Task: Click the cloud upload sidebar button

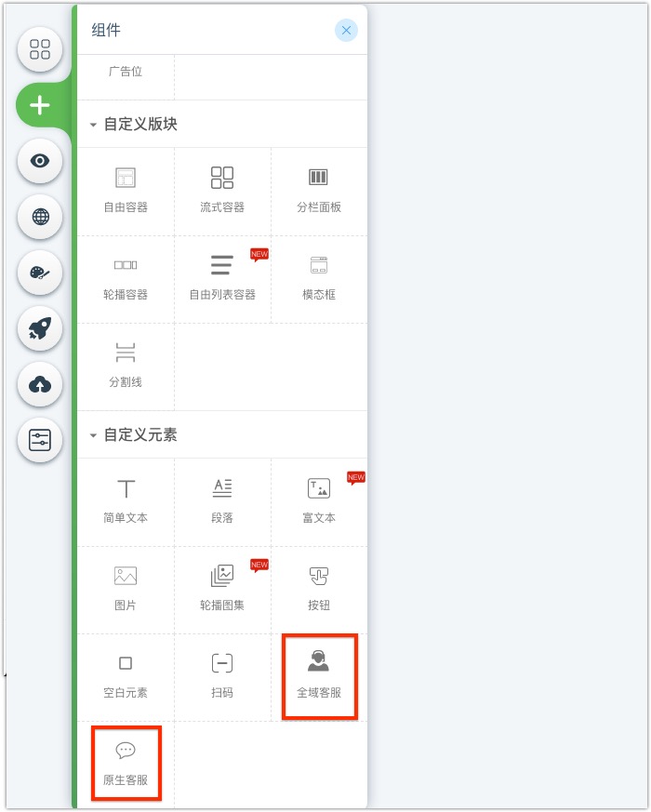Action: [x=40, y=384]
